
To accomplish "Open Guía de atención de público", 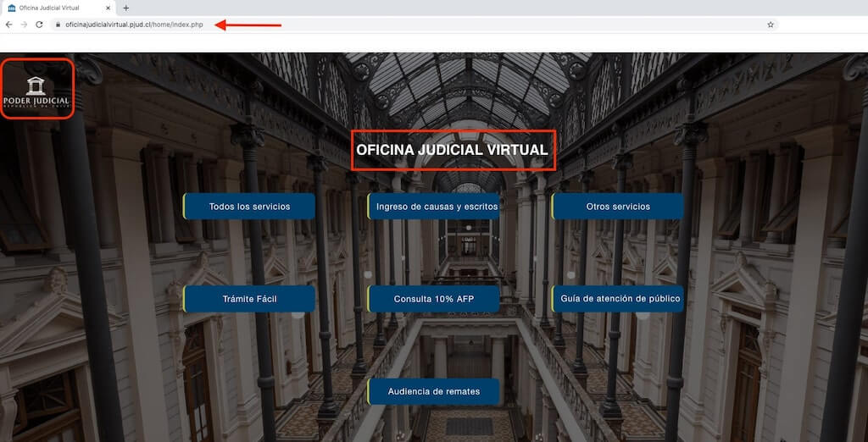I will point(618,299).
